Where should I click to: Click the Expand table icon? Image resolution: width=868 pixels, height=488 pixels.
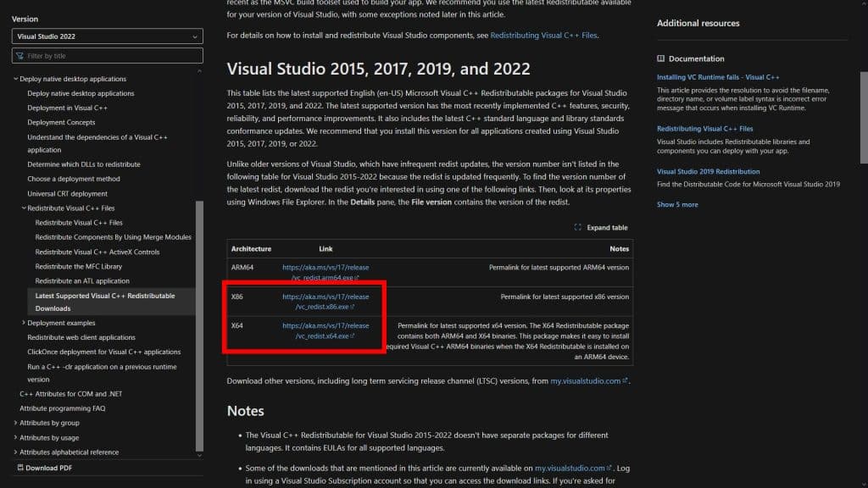coord(578,227)
